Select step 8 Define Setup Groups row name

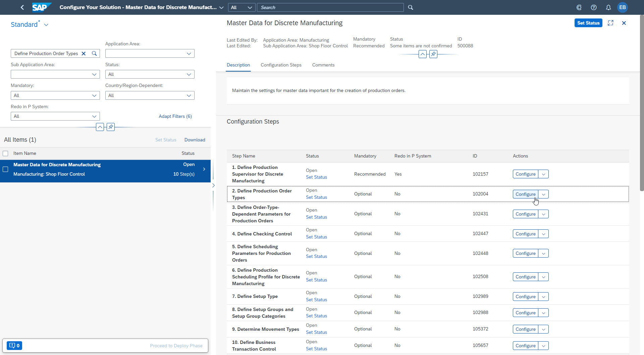coord(263,313)
